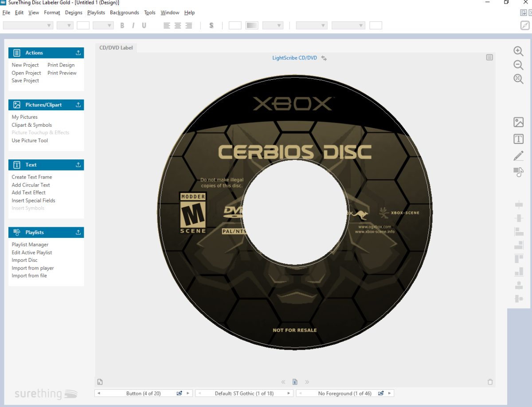Select the text frame tool in right toolbar
The width and height of the screenshot is (532, 407).
click(x=518, y=139)
